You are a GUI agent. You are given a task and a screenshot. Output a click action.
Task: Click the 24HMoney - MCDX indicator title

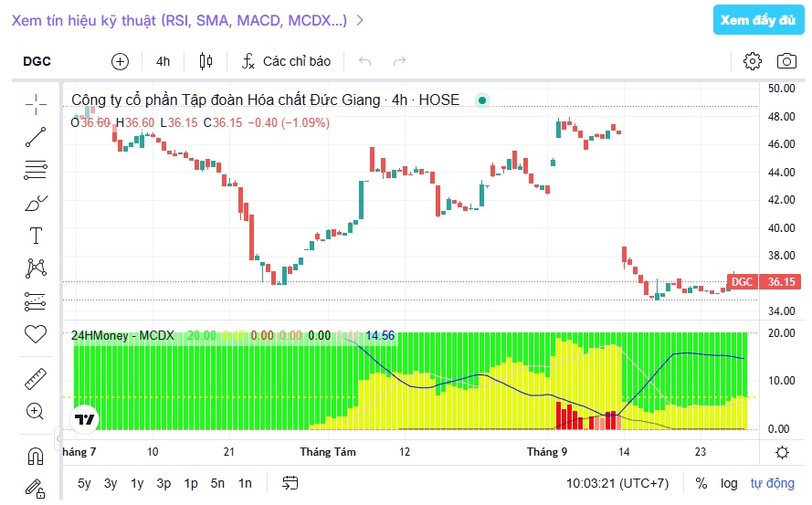pos(122,336)
